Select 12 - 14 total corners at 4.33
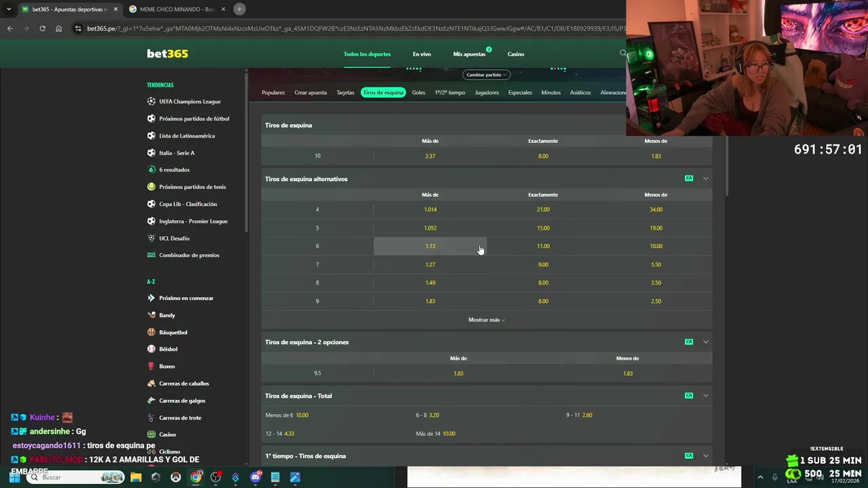The image size is (868, 488). (279, 433)
